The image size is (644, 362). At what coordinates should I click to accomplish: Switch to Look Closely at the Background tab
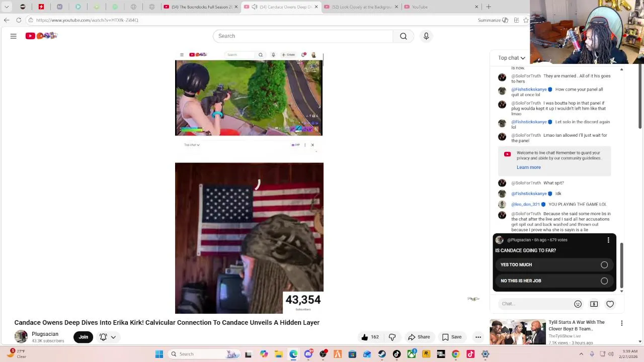pyautogui.click(x=361, y=7)
